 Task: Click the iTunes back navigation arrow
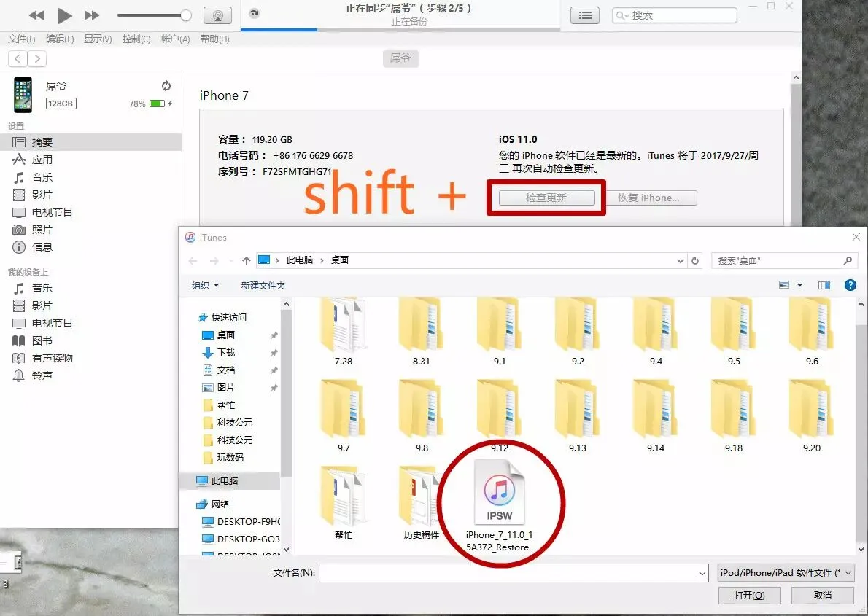[18, 58]
